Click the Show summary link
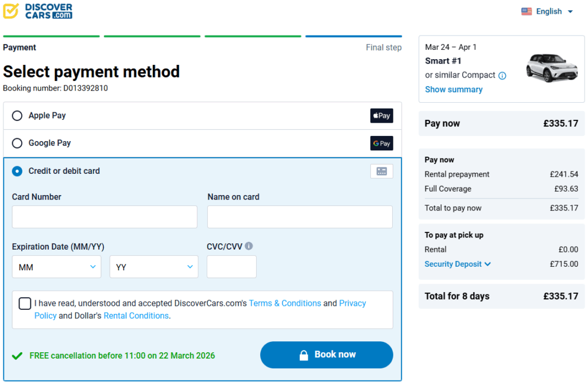588x385 pixels. click(x=454, y=90)
